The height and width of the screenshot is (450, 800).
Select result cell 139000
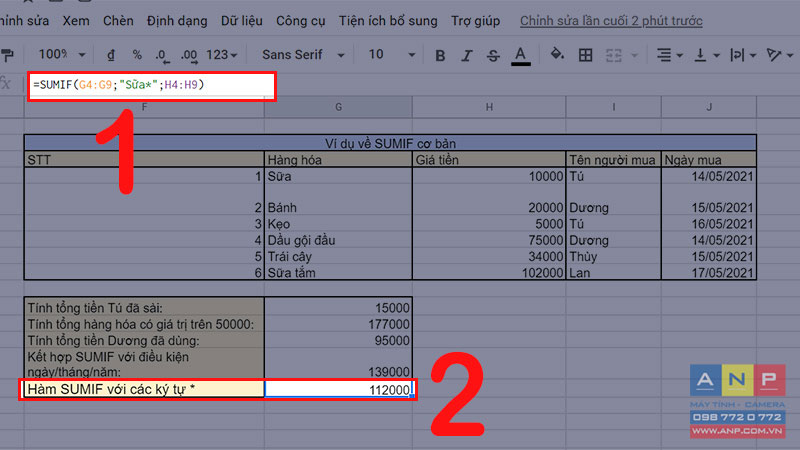coord(338,364)
